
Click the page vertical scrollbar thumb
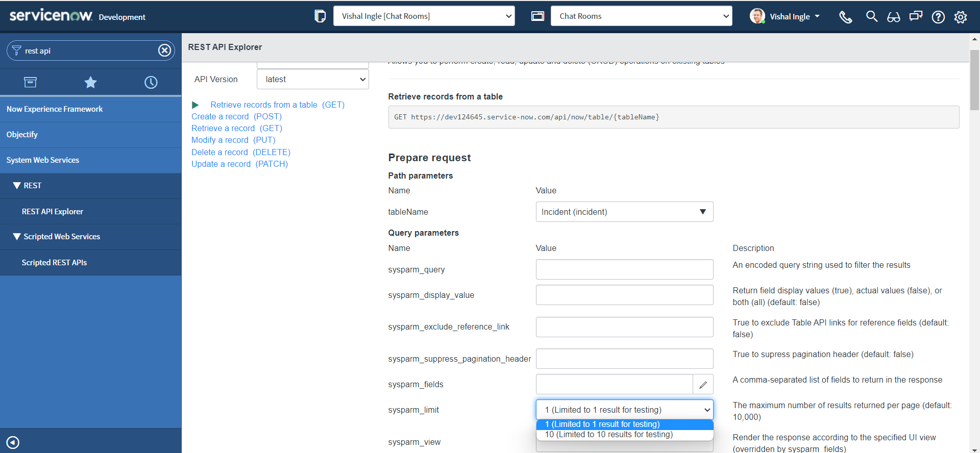point(974,80)
